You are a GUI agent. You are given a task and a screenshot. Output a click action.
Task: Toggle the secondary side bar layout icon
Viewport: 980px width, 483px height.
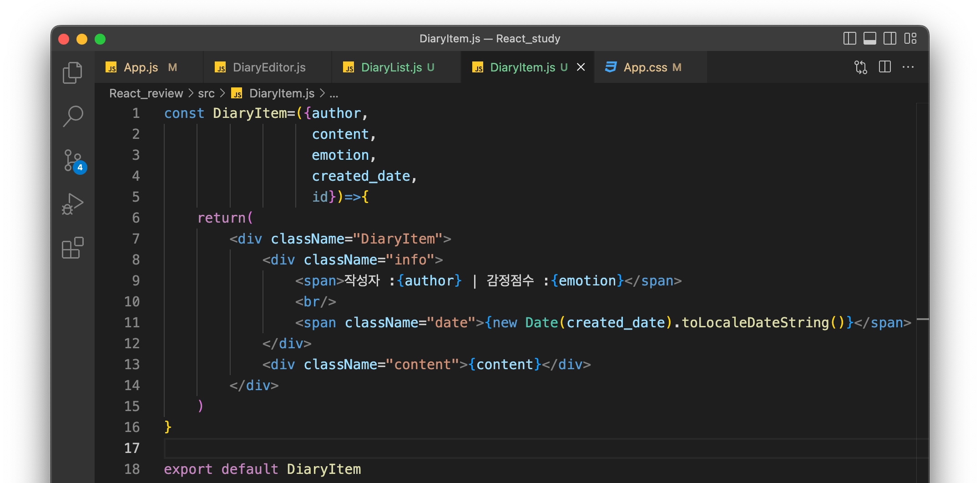coord(890,39)
